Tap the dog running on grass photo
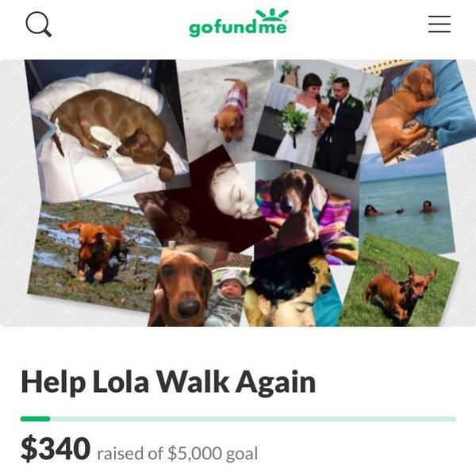 [399, 284]
